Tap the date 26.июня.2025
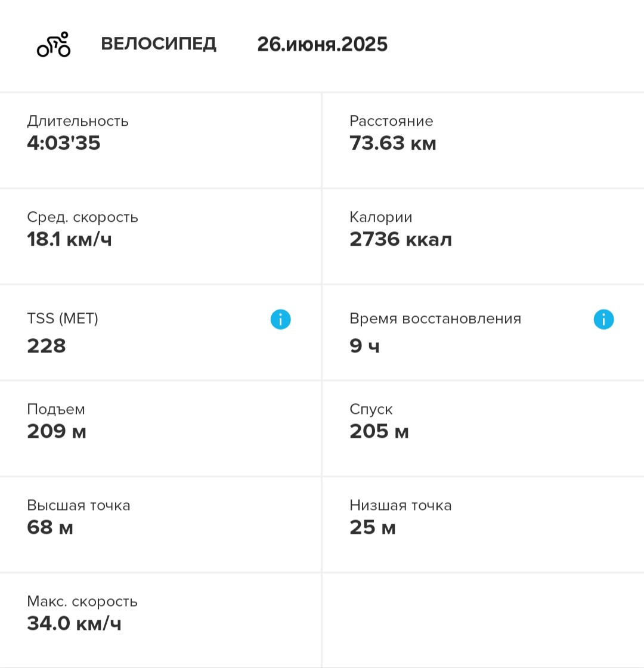 click(x=323, y=44)
